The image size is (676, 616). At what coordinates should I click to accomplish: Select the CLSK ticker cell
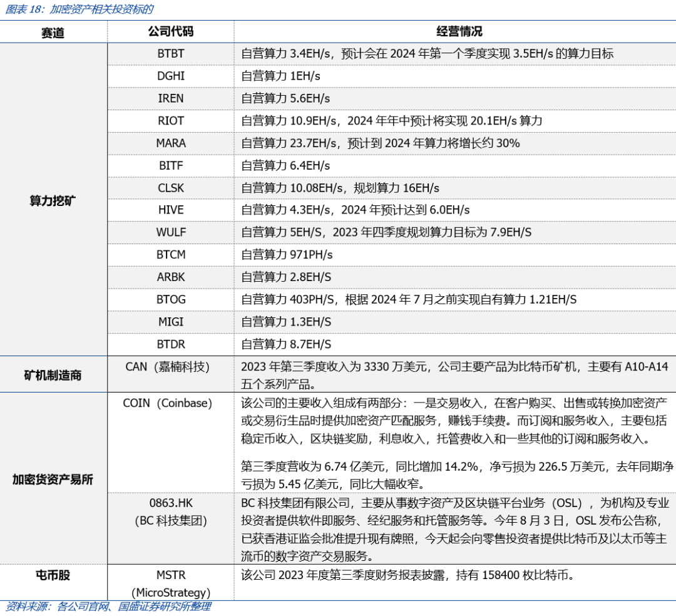coord(171,188)
